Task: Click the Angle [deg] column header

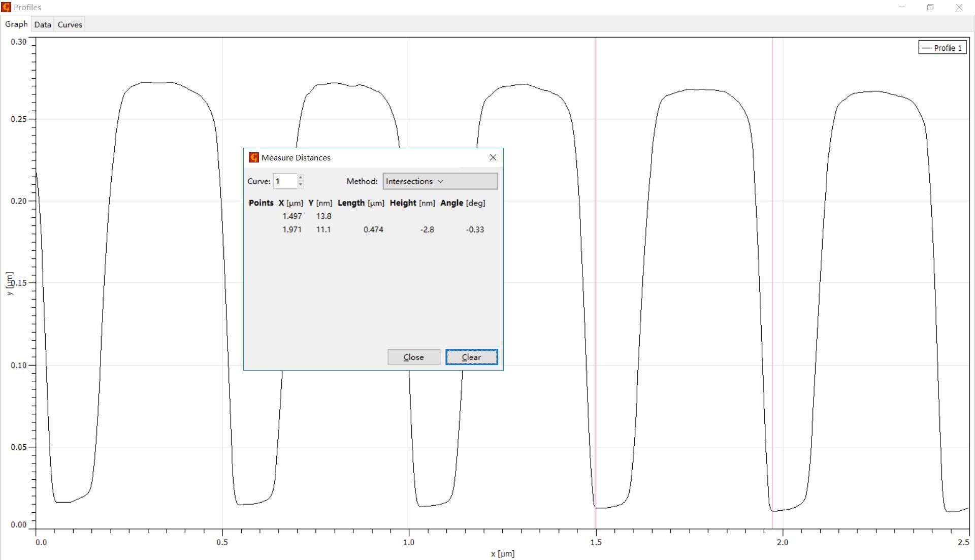Action: pyautogui.click(x=463, y=203)
